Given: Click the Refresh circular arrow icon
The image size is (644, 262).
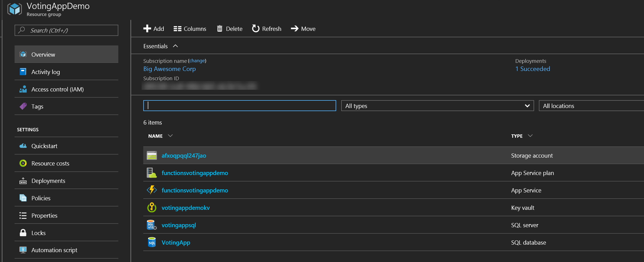Looking at the screenshot, I should (255, 29).
